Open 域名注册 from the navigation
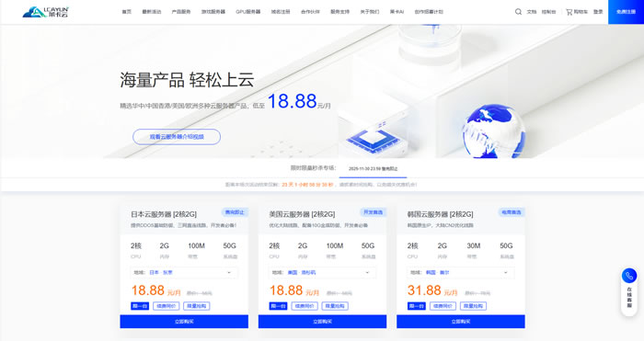Screen dimensions: 644x341 coord(281,12)
